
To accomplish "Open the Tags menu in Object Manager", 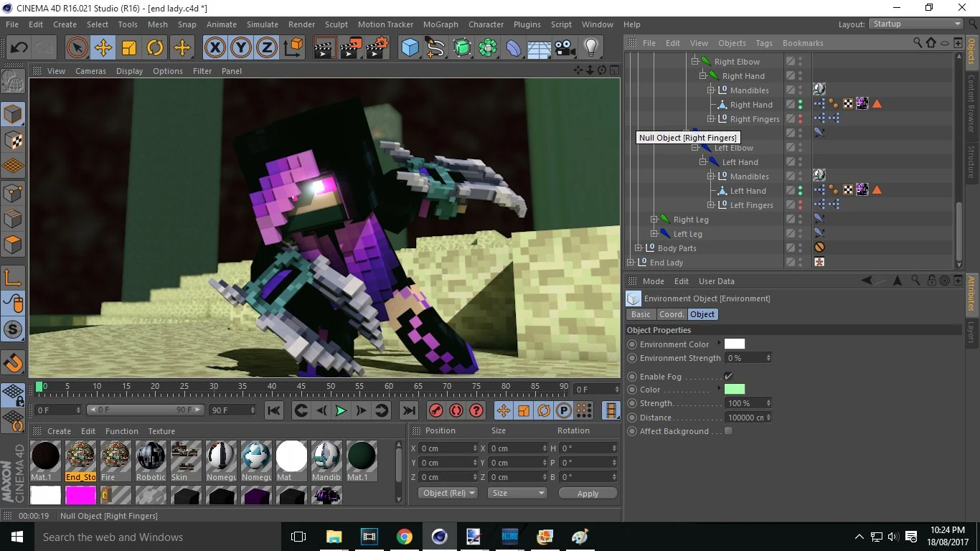I will coord(764,43).
